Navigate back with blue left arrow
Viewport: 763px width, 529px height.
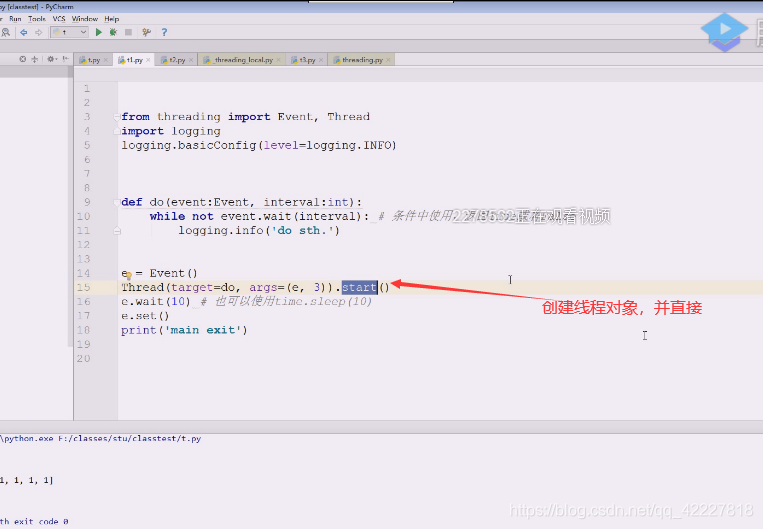23,33
